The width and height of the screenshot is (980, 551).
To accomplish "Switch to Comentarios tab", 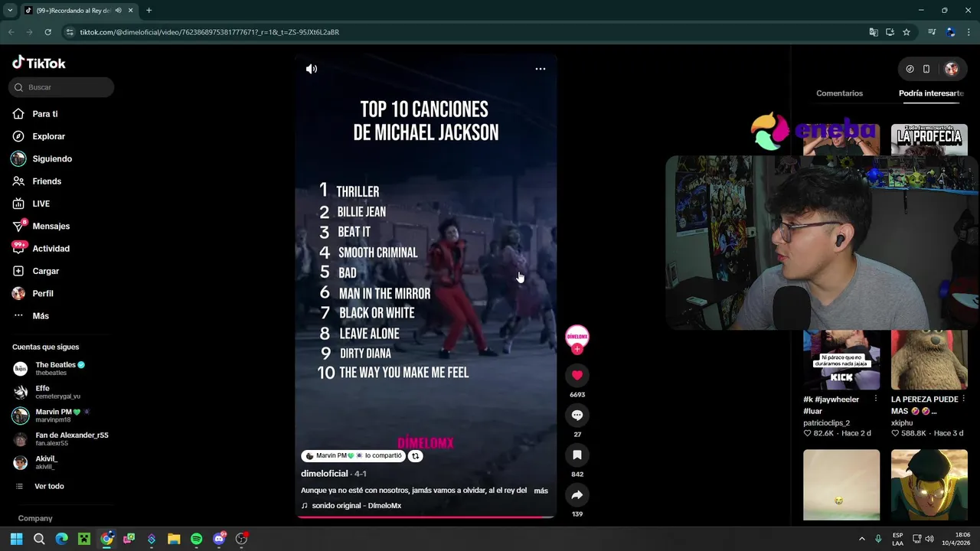I will coord(839,93).
